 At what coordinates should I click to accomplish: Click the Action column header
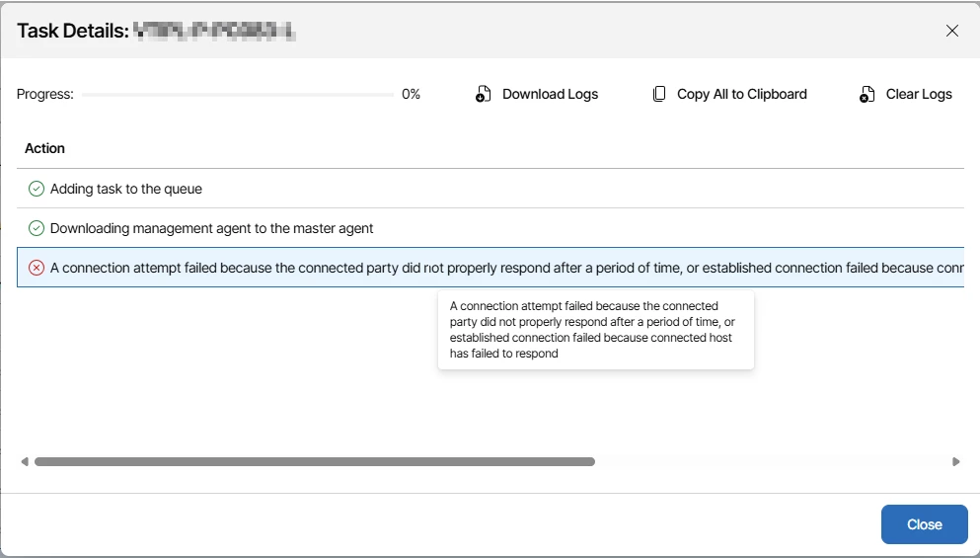pyautogui.click(x=44, y=148)
